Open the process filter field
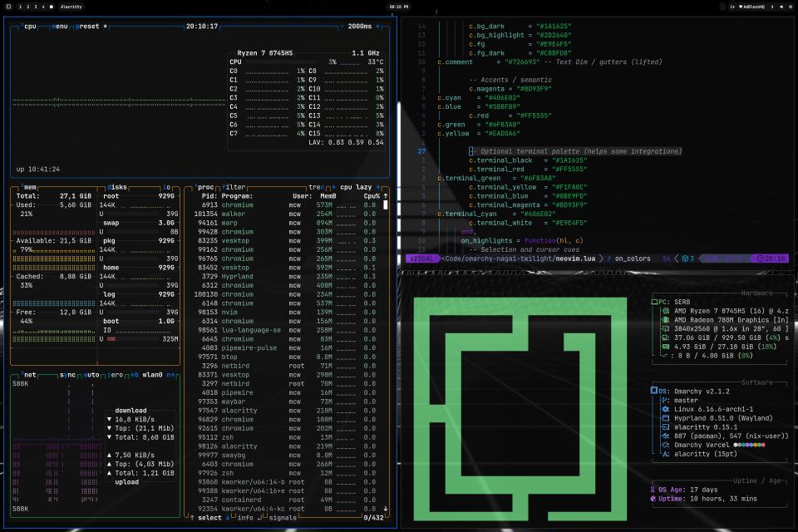 coord(234,187)
